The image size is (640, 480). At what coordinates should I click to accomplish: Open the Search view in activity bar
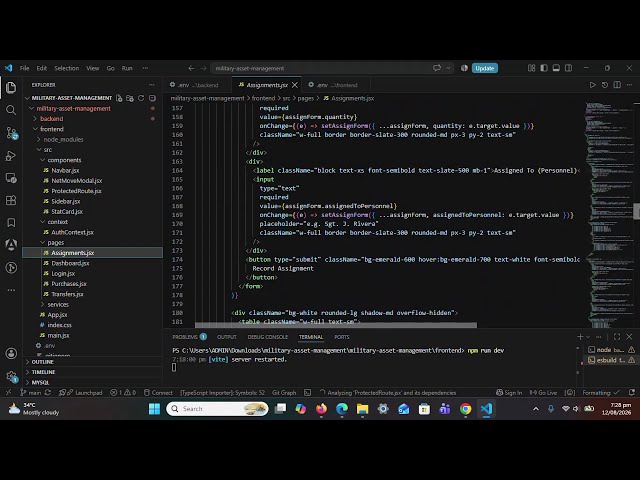point(11,110)
